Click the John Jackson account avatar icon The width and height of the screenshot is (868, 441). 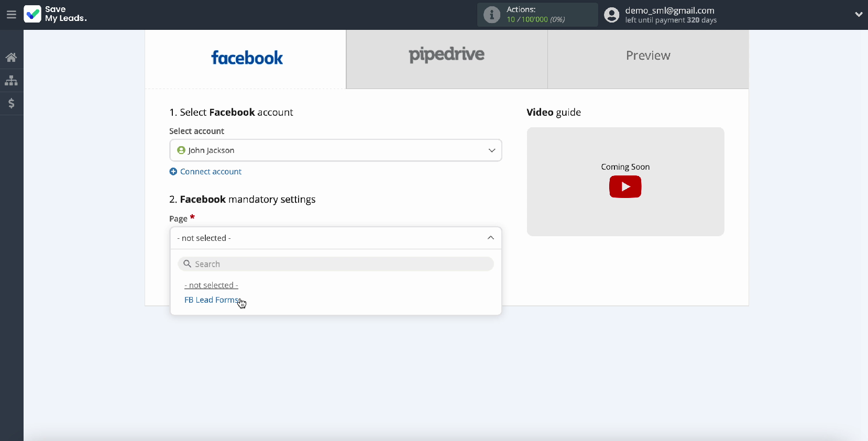click(181, 150)
